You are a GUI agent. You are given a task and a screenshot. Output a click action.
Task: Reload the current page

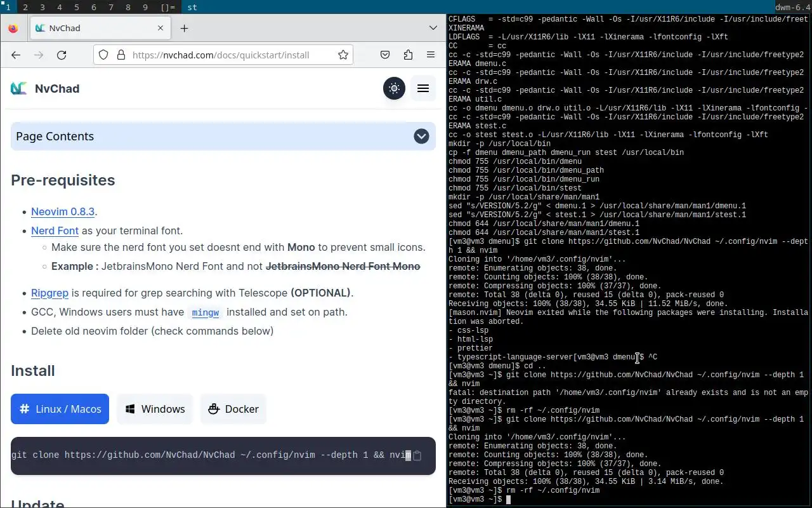pos(62,55)
